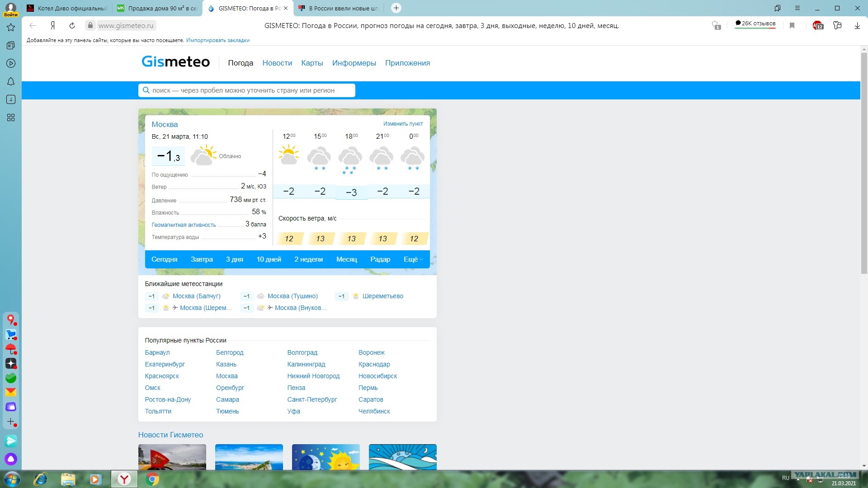This screenshot has width=868, height=488.
Task: Open the first news thumbnail with red flag
Action: click(x=172, y=457)
